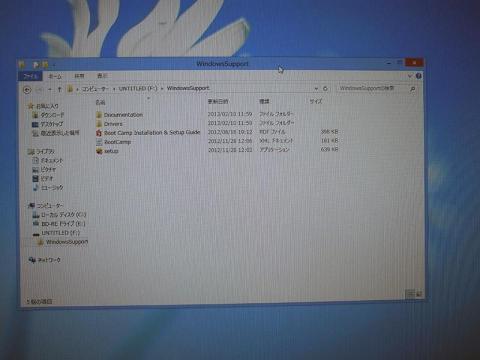Select the Documentation folder icon
This screenshot has width=480, height=360.
99,115
